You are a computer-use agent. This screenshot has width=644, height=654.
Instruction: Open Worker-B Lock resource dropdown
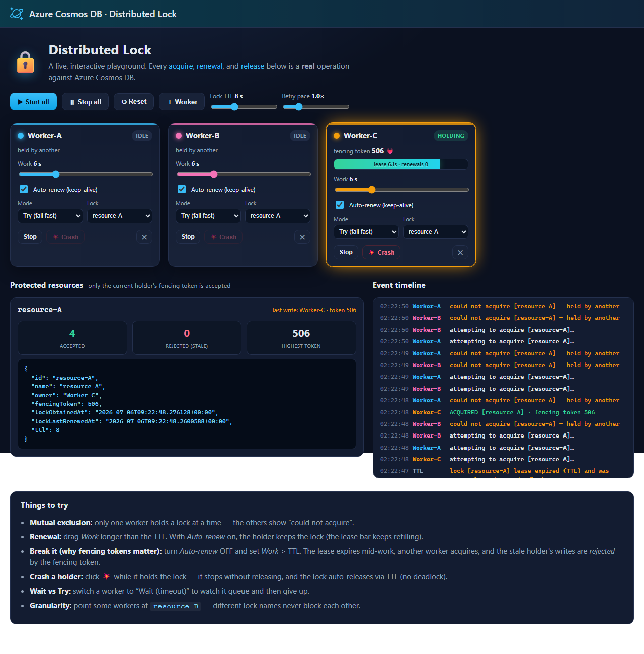click(278, 216)
